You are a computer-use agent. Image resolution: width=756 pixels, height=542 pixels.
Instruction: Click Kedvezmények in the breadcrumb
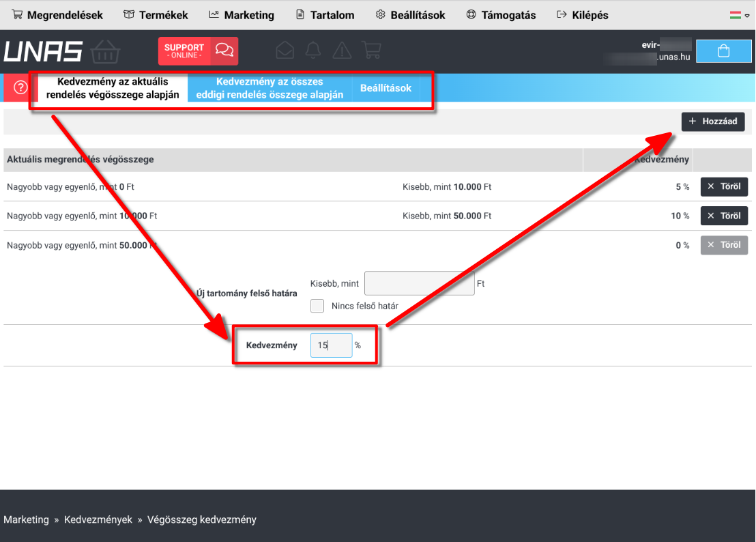point(98,520)
